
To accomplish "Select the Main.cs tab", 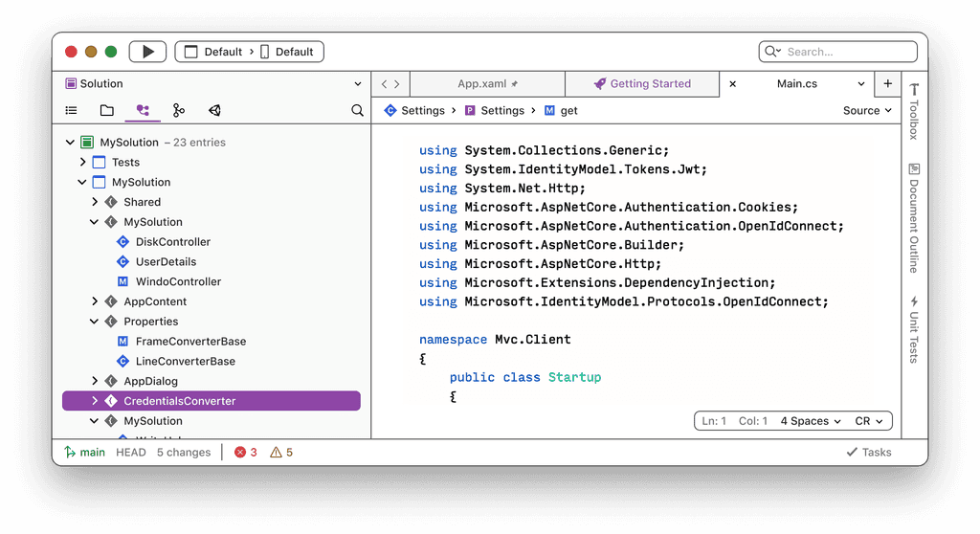I will (x=797, y=84).
